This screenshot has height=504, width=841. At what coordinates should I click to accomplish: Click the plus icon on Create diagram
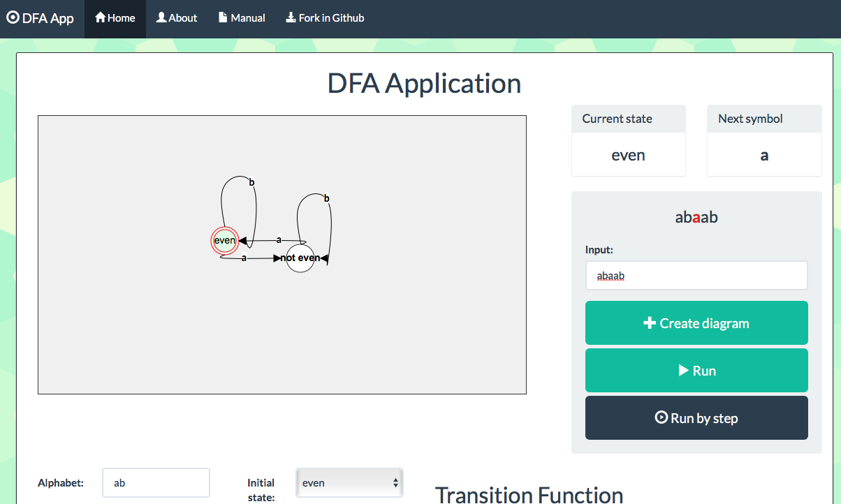coord(650,323)
